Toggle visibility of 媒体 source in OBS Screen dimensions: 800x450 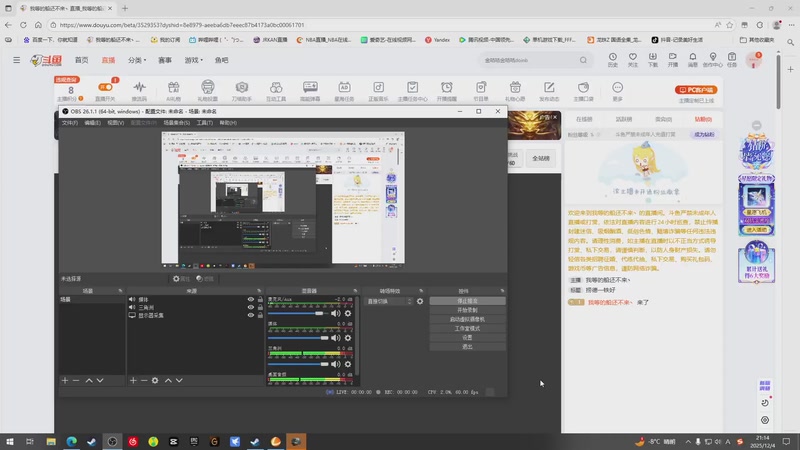[251, 299]
